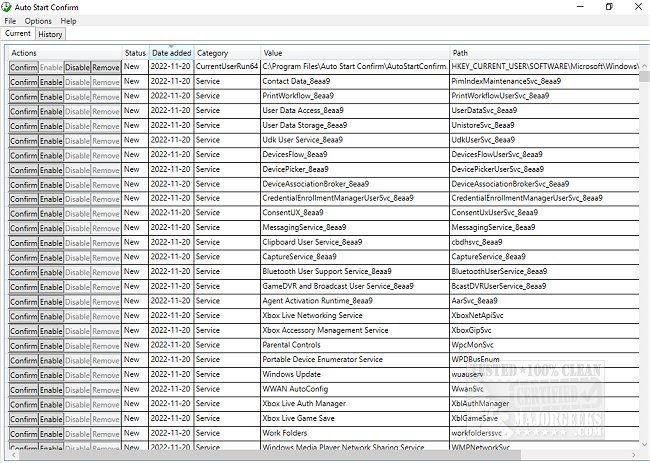Select the Current tab
The height and width of the screenshot is (463, 650).
pos(18,34)
